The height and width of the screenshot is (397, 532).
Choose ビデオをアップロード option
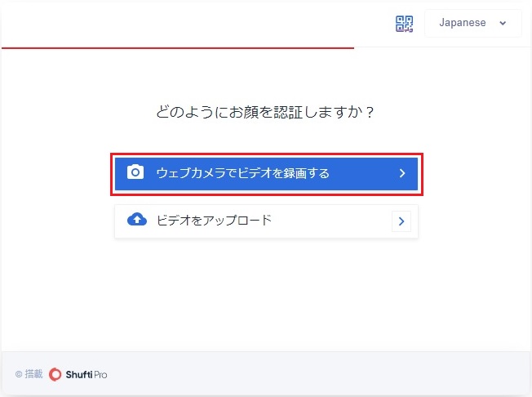click(x=266, y=221)
